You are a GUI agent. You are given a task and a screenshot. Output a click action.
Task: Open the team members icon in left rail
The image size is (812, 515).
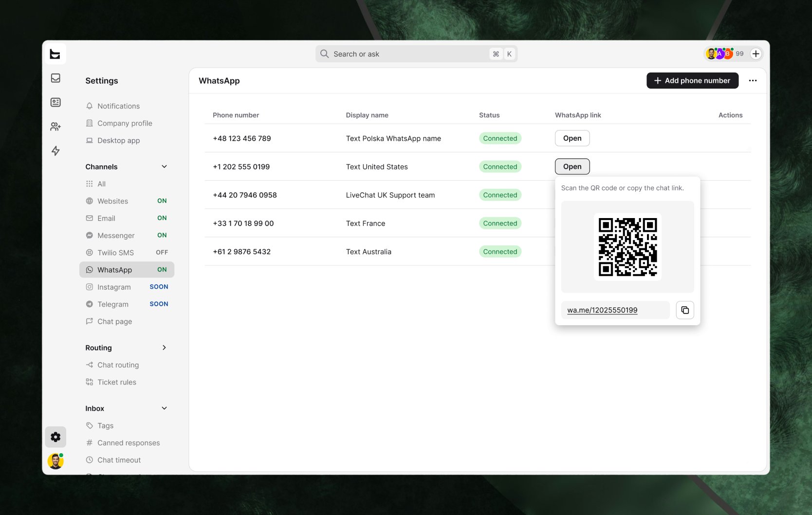55,127
